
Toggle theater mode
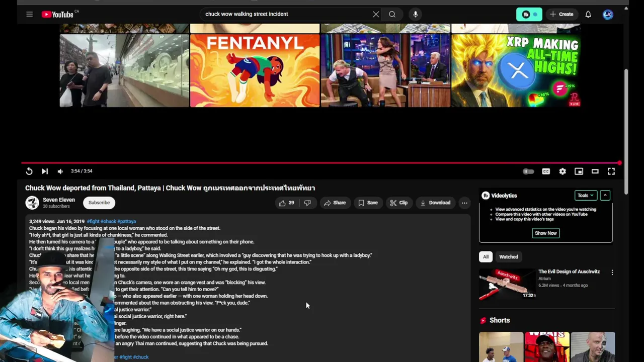point(595,171)
